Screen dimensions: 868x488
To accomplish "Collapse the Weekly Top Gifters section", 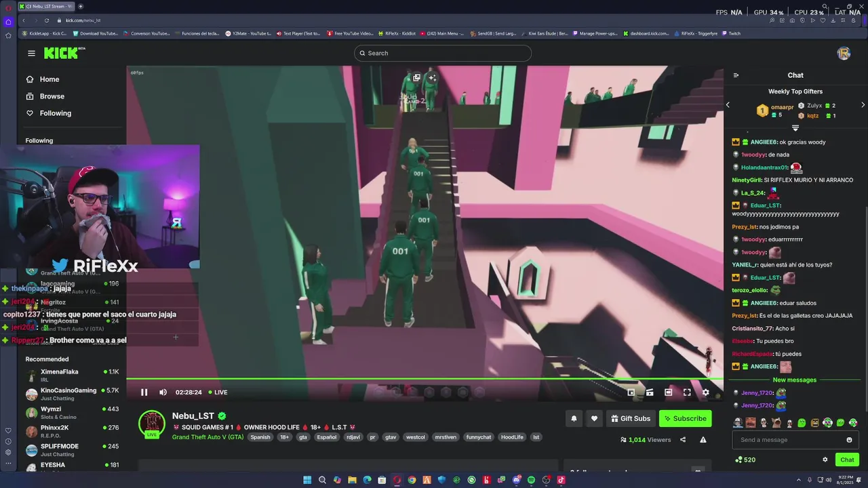I will (x=795, y=127).
